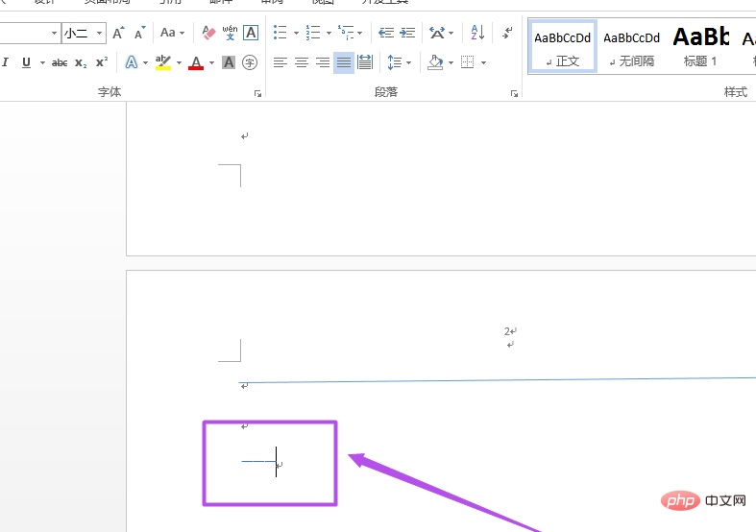Image resolution: width=756 pixels, height=532 pixels.
Task: Click the Distributed alignment icon
Action: pos(365,62)
